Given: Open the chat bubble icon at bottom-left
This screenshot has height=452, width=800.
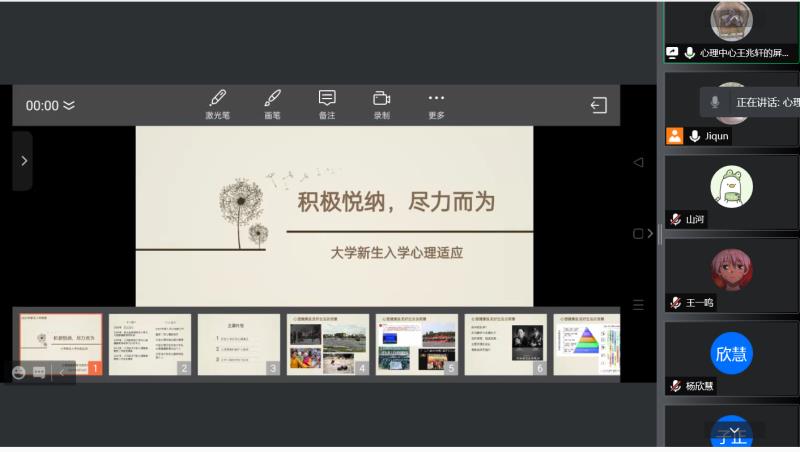Looking at the screenshot, I should [x=39, y=372].
